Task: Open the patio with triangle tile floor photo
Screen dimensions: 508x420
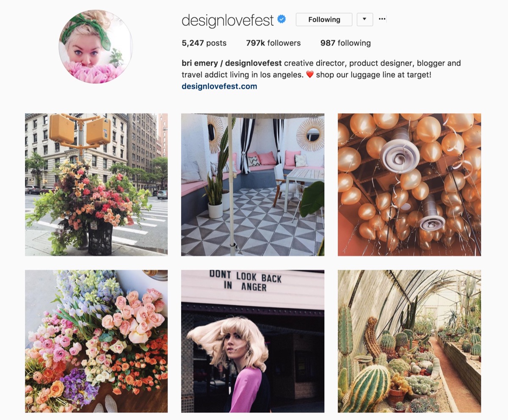Action: [253, 185]
